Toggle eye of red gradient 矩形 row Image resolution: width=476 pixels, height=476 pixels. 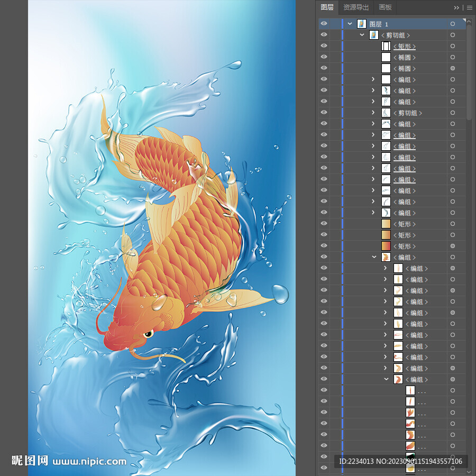click(x=324, y=245)
